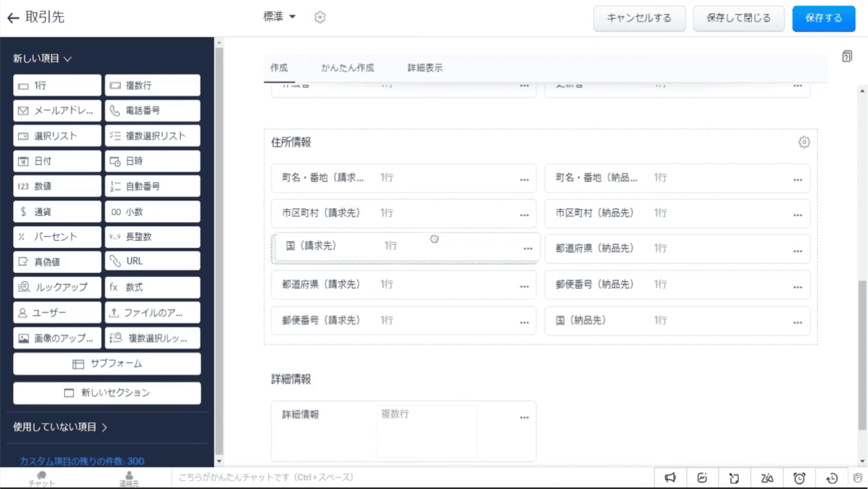The image size is (868, 489).
Task: Click the カスタム項目の残りの件数: 300 text
Action: coord(82,461)
